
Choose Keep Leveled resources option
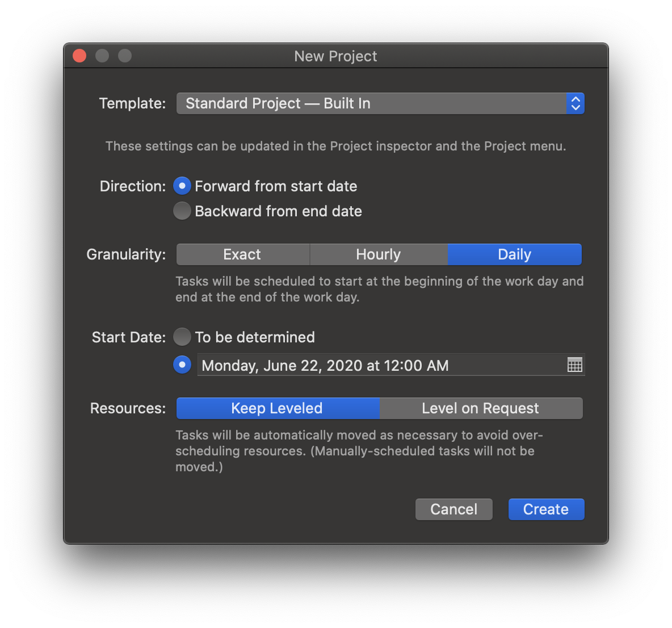278,408
